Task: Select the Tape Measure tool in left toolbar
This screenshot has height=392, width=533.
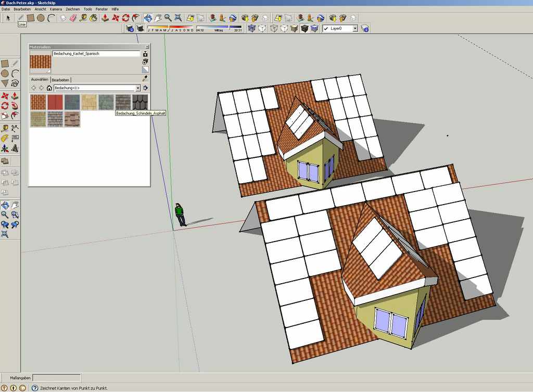Action: [5, 129]
